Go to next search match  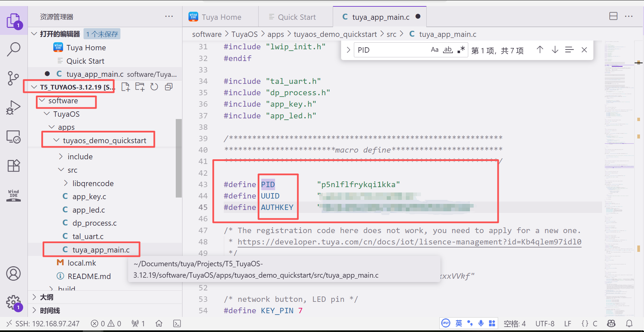pyautogui.click(x=555, y=50)
